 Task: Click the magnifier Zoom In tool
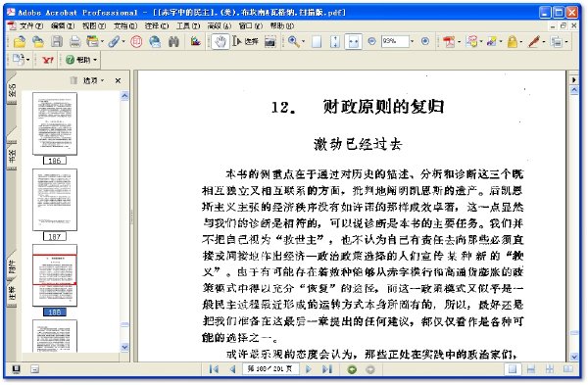pyautogui.click(x=294, y=41)
